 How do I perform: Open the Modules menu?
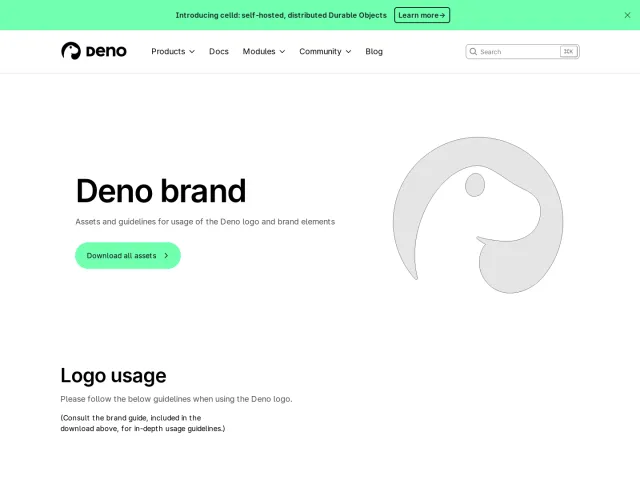pyautogui.click(x=264, y=51)
